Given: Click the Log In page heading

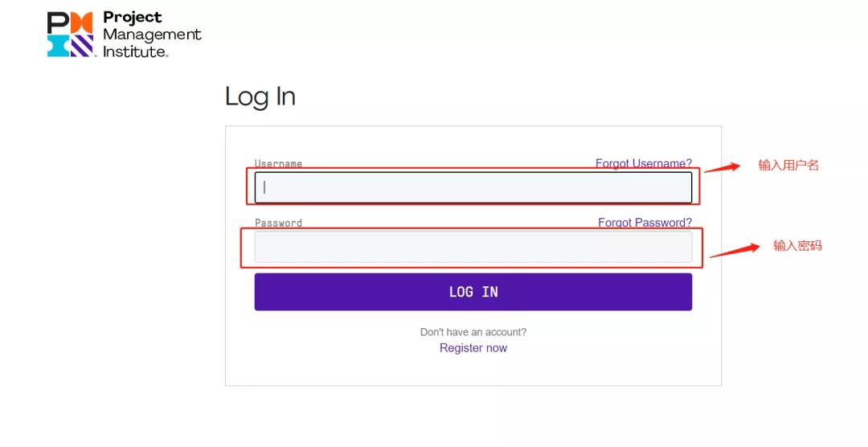Looking at the screenshot, I should [260, 97].
